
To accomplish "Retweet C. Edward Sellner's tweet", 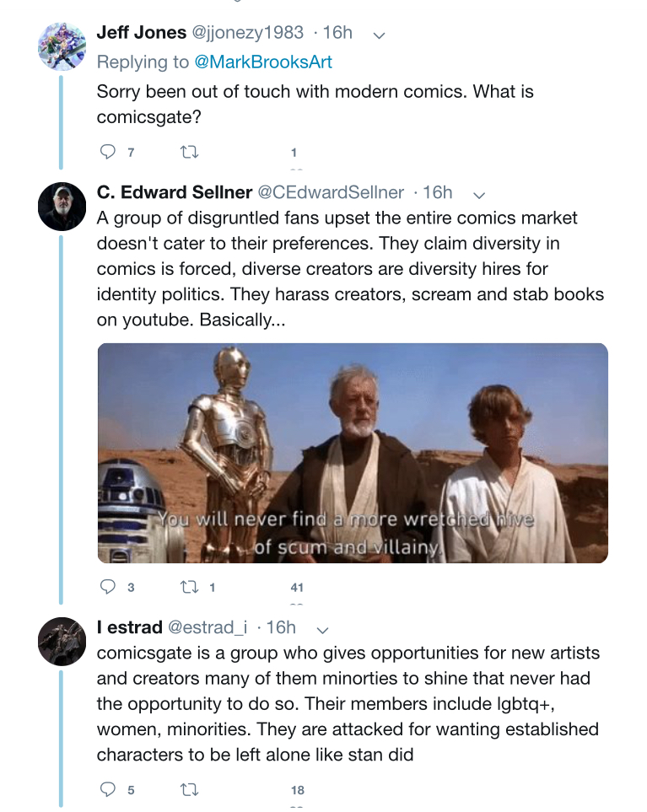I will coord(189,587).
